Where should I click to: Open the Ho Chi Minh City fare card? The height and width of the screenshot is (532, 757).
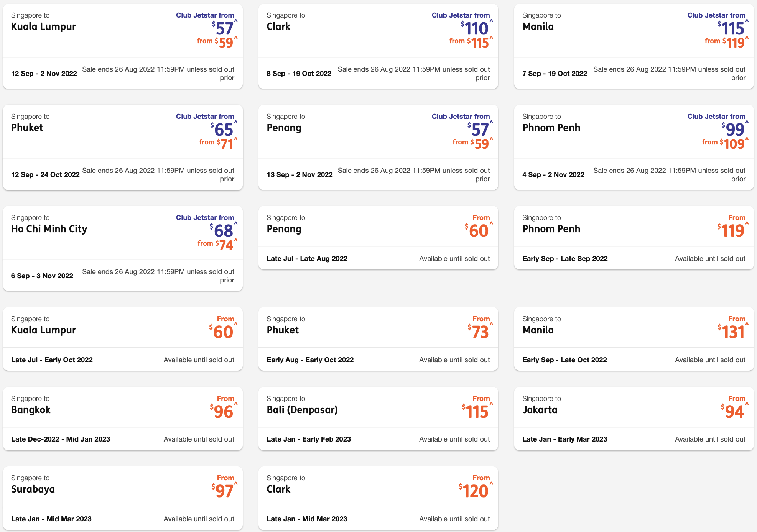pyautogui.click(x=123, y=249)
